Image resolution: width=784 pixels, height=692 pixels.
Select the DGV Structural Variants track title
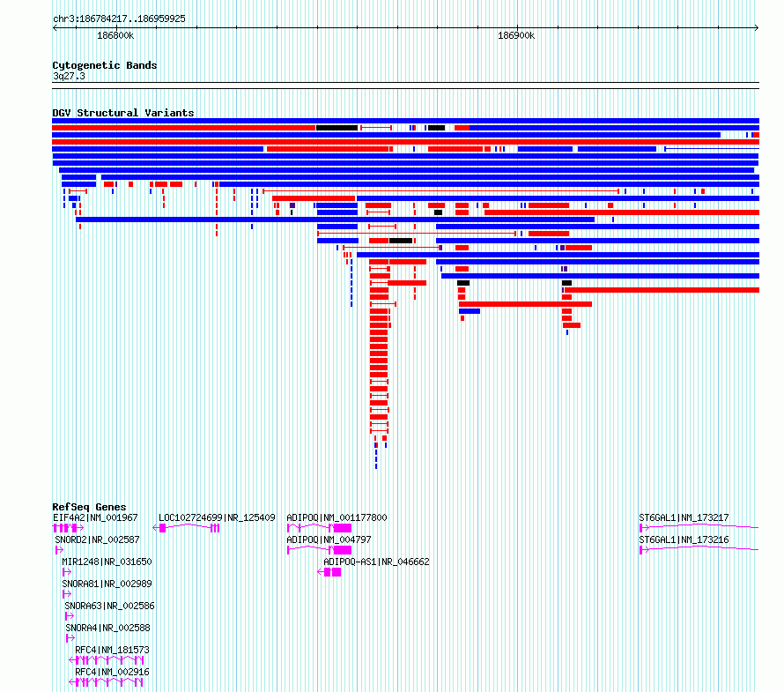tap(123, 113)
